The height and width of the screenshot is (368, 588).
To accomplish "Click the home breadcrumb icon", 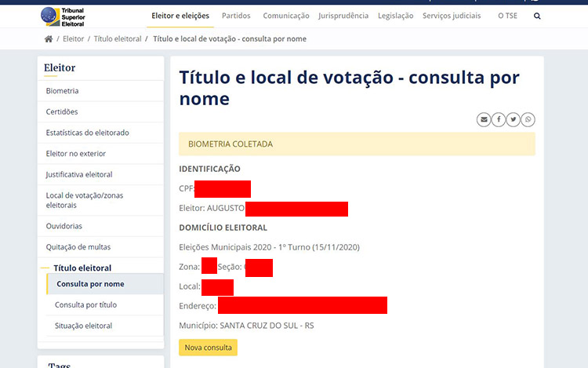I will (x=49, y=39).
